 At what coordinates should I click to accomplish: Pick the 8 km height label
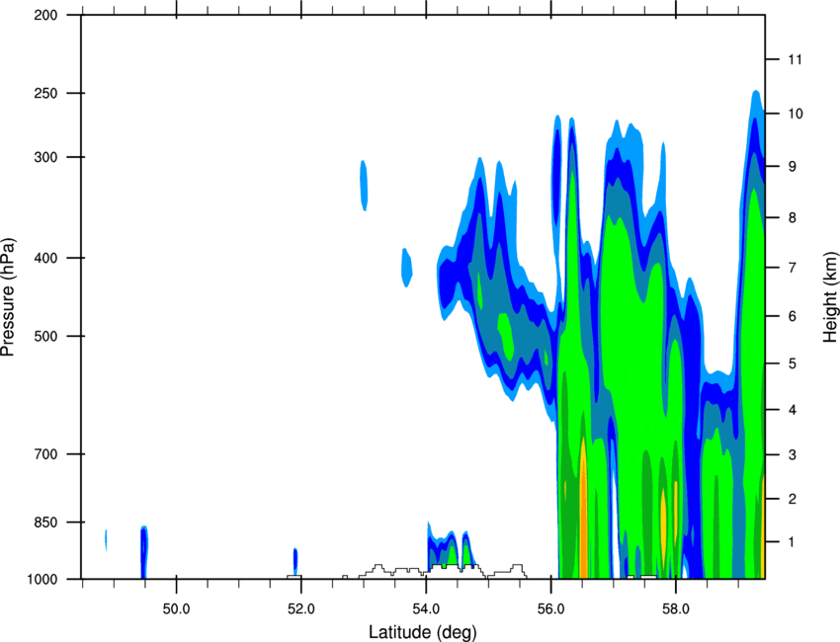click(x=792, y=218)
